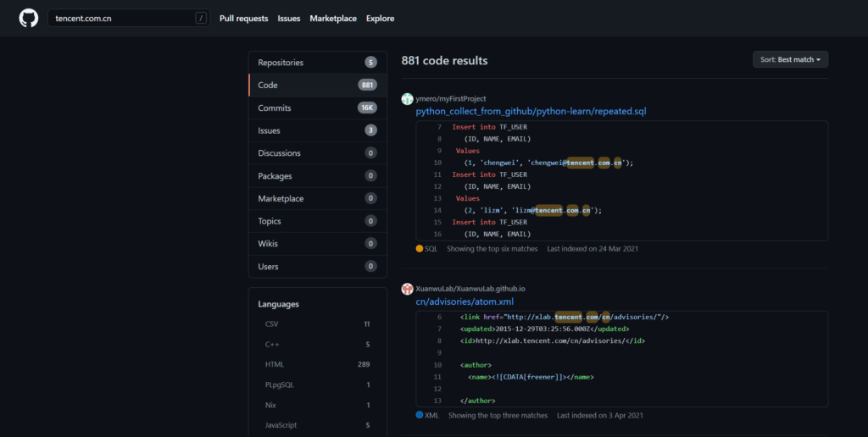Click the GitHub logo icon
The height and width of the screenshot is (437, 868).
point(29,19)
